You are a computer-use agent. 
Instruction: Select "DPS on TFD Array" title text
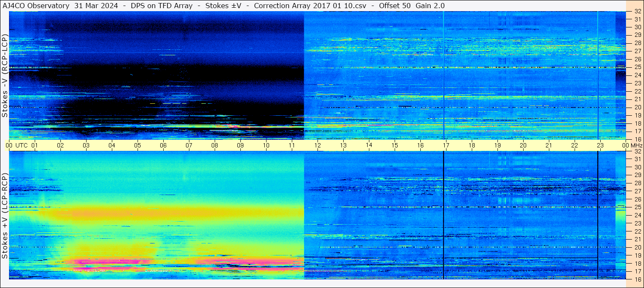coord(162,6)
